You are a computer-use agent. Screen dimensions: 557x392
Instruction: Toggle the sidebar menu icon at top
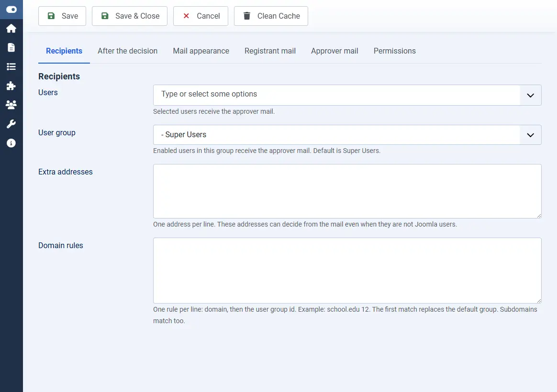[11, 10]
